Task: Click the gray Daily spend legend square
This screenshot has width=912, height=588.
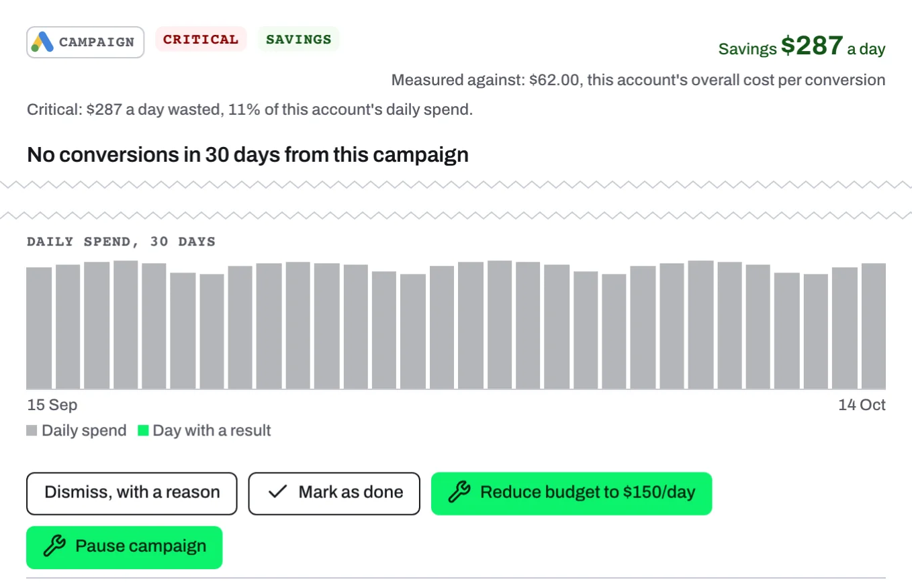Action: tap(32, 431)
